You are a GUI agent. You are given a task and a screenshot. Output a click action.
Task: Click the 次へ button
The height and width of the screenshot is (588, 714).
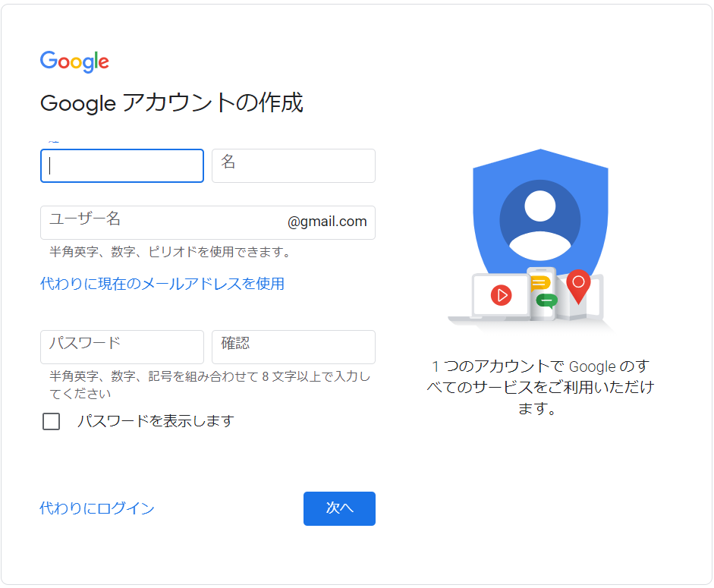339,508
